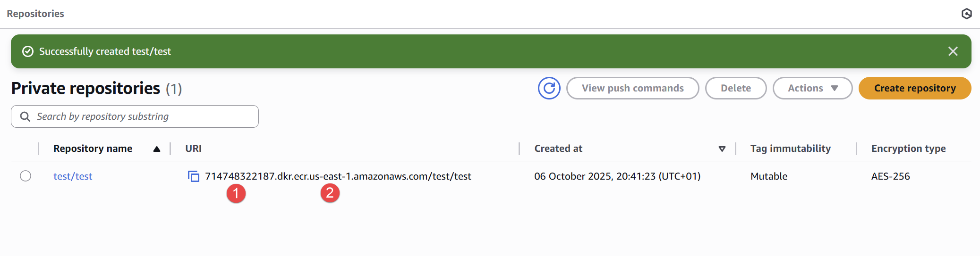
Task: Open the test/test repository link
Action: (73, 176)
